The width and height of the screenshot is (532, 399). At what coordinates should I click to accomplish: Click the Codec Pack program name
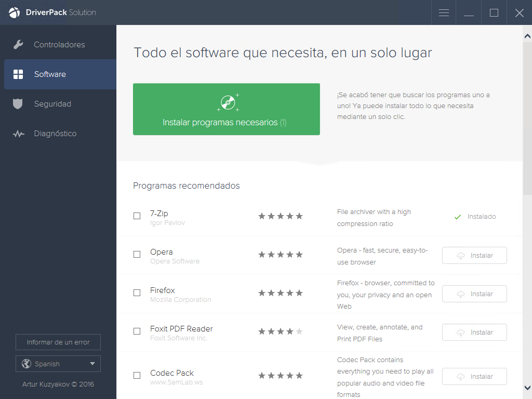coord(171,373)
